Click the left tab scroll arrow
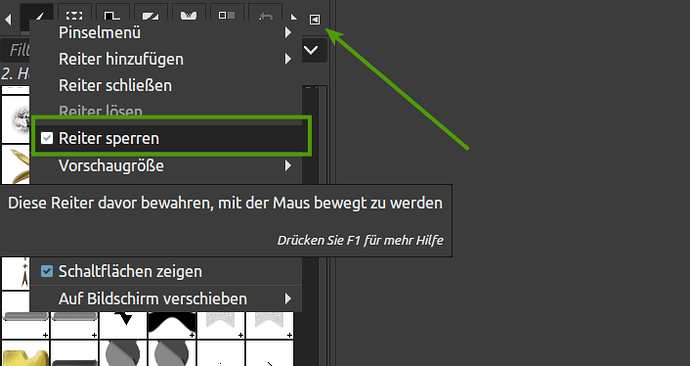The width and height of the screenshot is (690, 366). (x=8, y=19)
